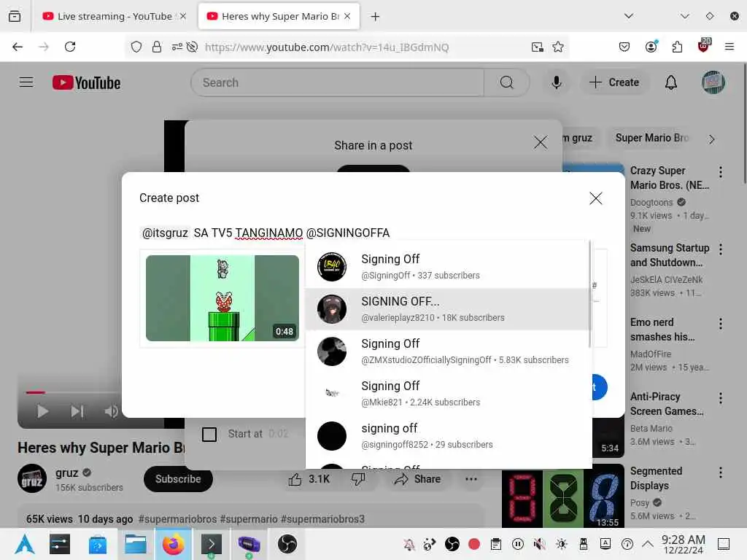Click the attached Mario video thumbnail

click(x=222, y=298)
